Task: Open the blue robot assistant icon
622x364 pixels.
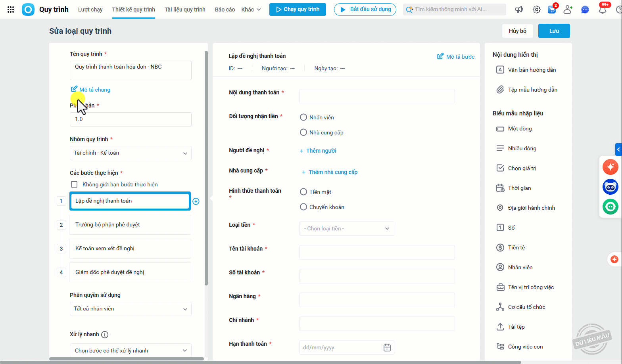Action: click(x=610, y=186)
